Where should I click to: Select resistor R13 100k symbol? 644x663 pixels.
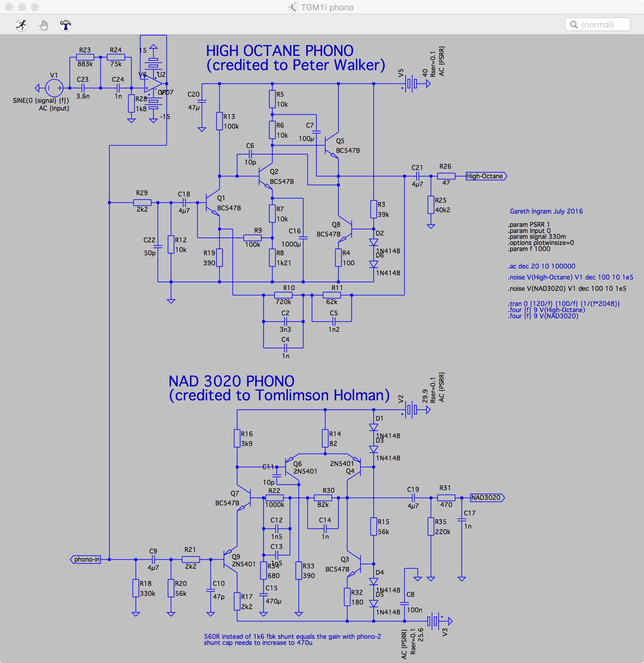point(220,121)
